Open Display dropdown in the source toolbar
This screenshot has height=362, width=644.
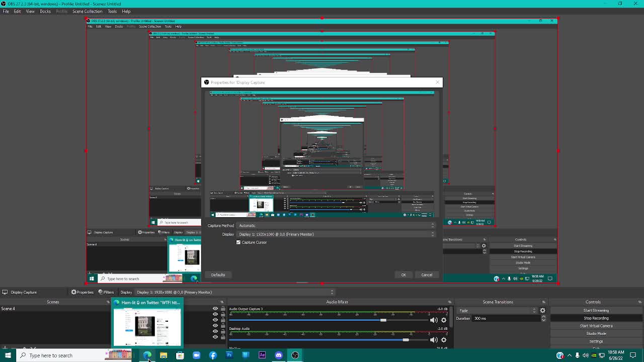(x=234, y=292)
